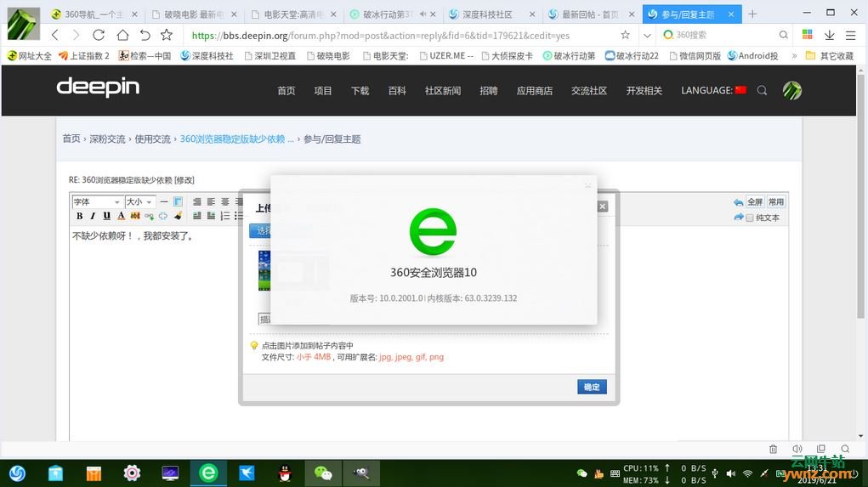This screenshot has height=487, width=868.
Task: Open the file manager from the taskbar
Action: [x=55, y=473]
